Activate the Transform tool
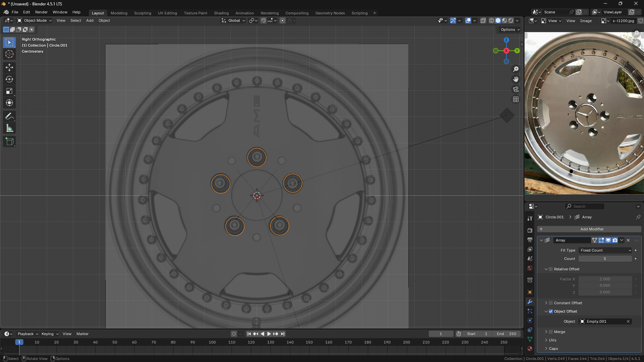Image resolution: width=644 pixels, height=362 pixels. [9, 103]
